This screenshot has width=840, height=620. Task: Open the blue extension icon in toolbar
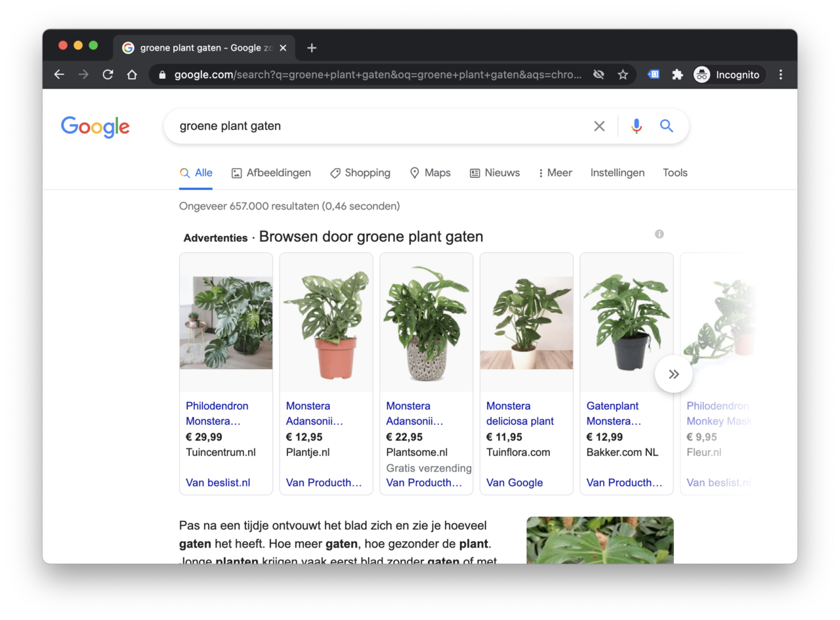coord(654,75)
